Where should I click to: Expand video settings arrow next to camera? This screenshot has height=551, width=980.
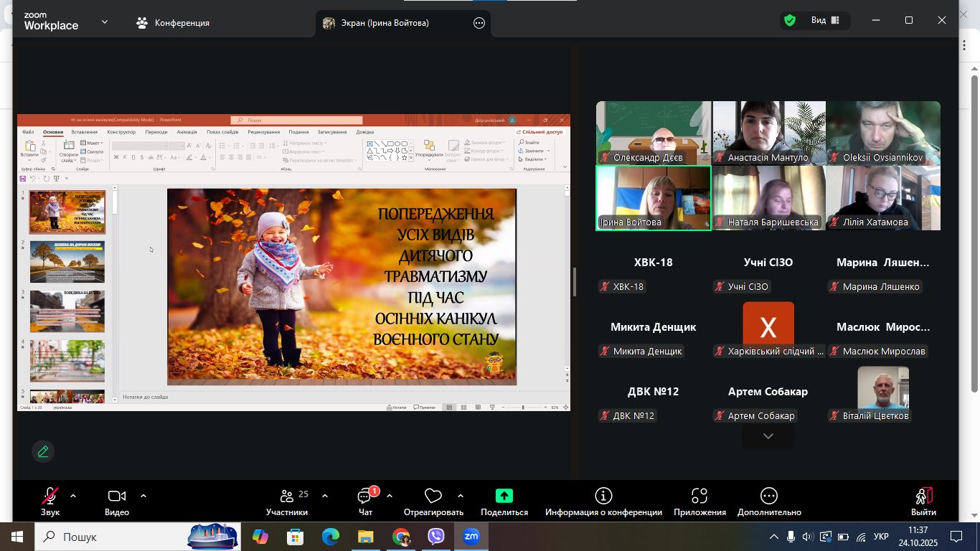pos(143,496)
